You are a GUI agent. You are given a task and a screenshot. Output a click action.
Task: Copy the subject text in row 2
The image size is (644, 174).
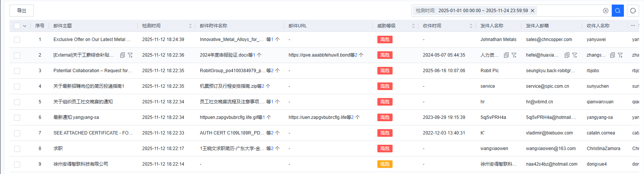pyautogui.click(x=123, y=55)
